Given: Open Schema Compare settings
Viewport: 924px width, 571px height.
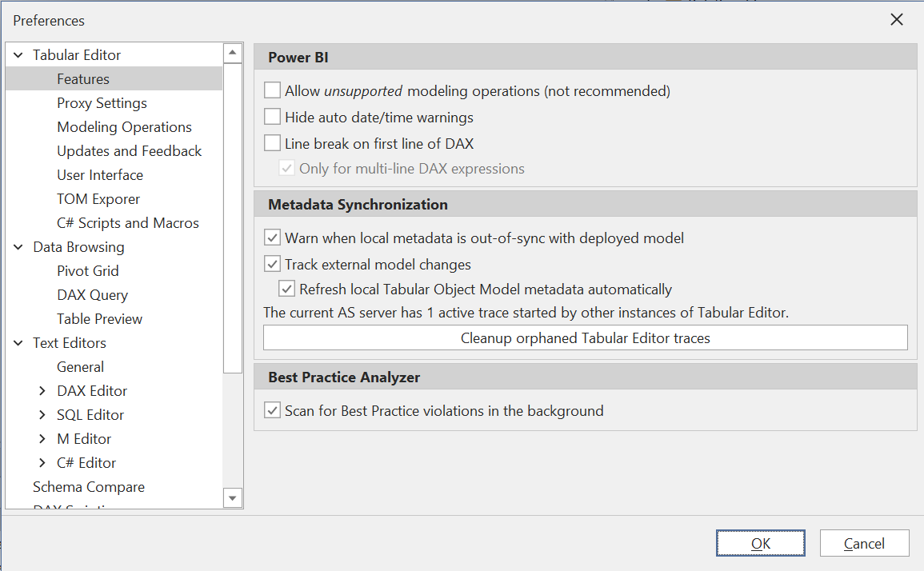Looking at the screenshot, I should pos(89,487).
